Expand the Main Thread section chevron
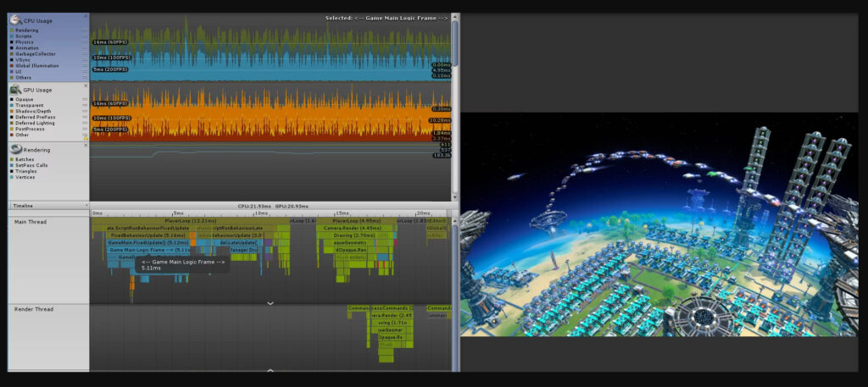The width and height of the screenshot is (868, 387). point(270,303)
